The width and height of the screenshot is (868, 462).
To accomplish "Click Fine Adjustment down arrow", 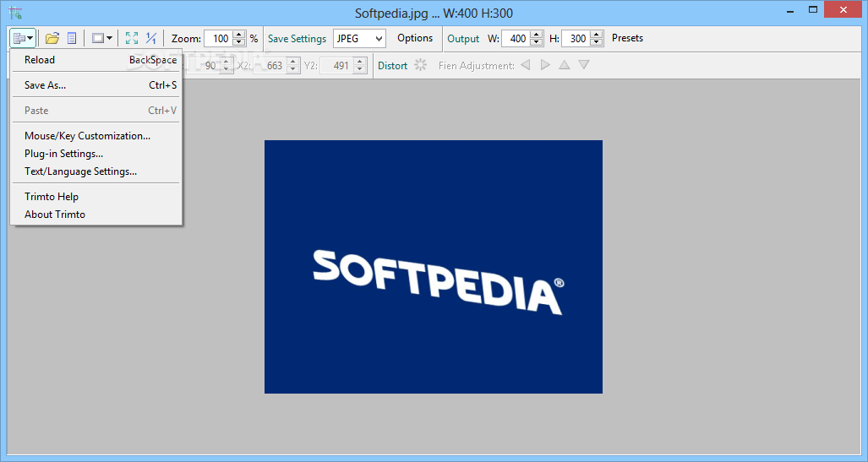I will click(x=583, y=65).
